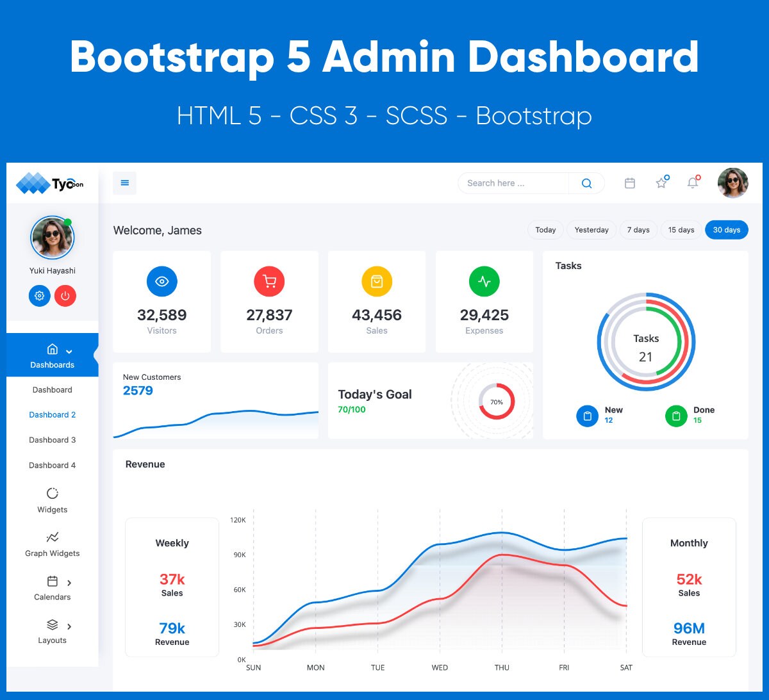Screen dimensions: 769x700
Task: Select the Visitors eye icon
Action: (x=161, y=281)
